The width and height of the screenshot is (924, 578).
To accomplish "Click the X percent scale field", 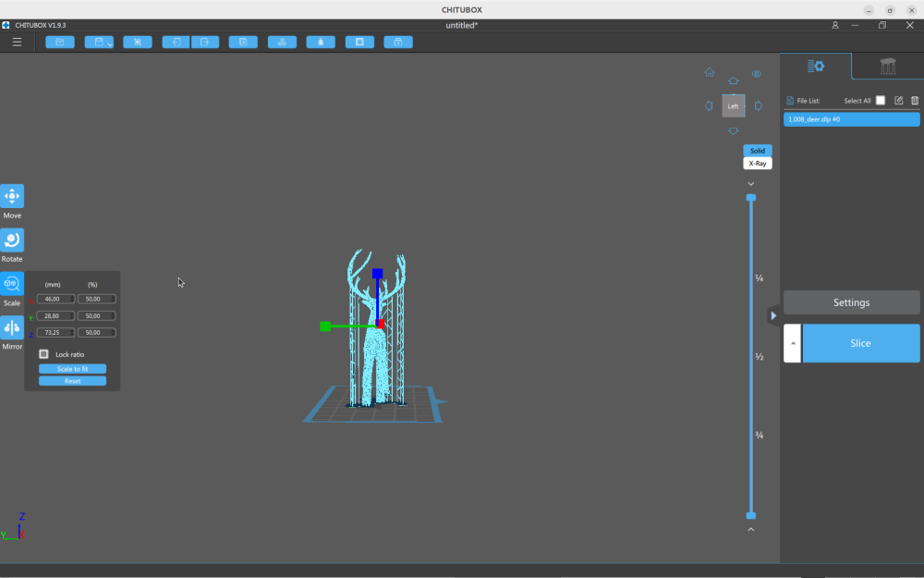I will pos(97,299).
